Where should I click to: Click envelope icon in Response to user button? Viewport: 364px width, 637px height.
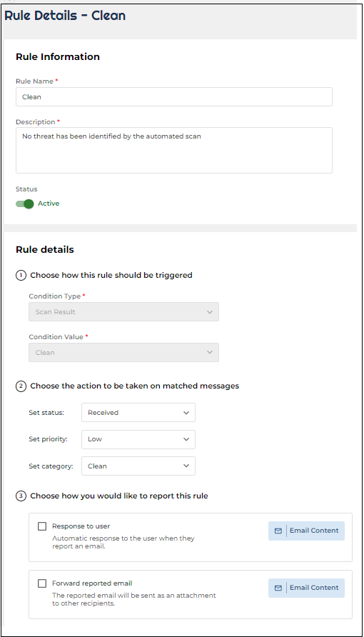[x=278, y=531]
